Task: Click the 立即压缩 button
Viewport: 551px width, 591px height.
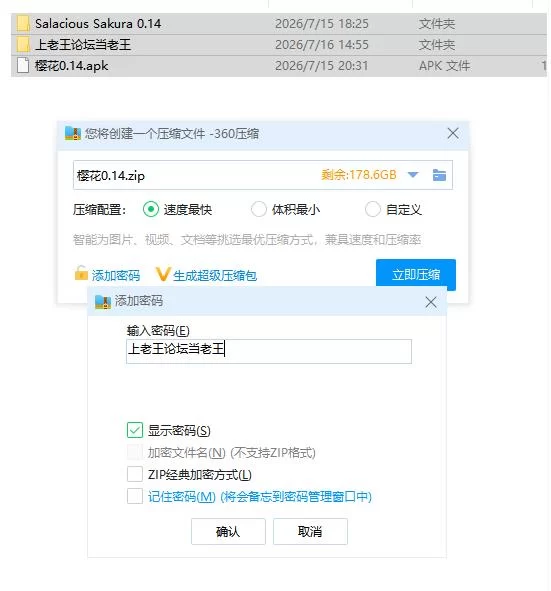Action: (x=416, y=274)
